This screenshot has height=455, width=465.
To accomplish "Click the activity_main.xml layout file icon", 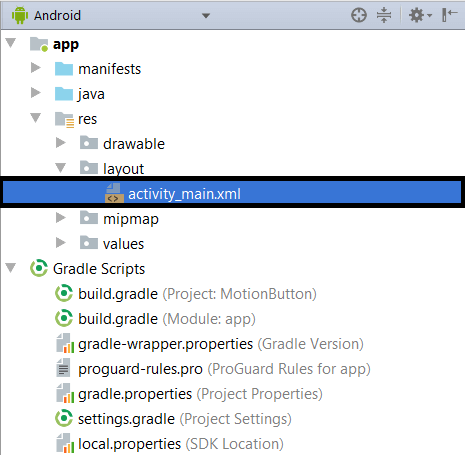I will [114, 193].
